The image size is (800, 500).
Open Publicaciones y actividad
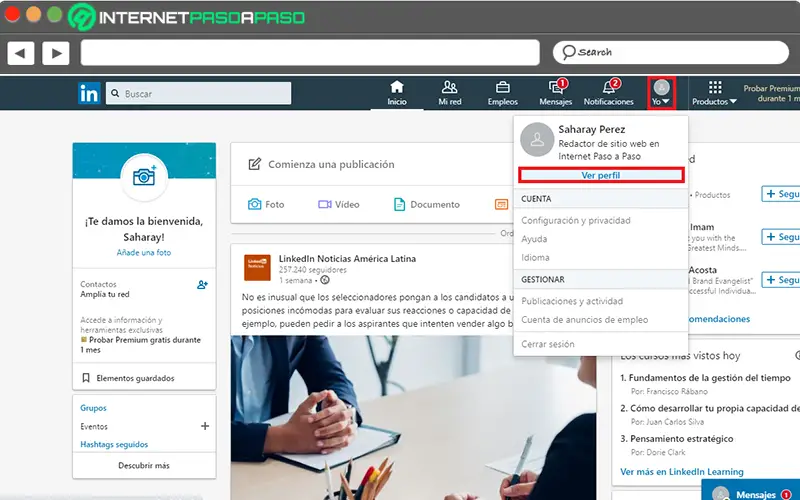pyautogui.click(x=572, y=301)
